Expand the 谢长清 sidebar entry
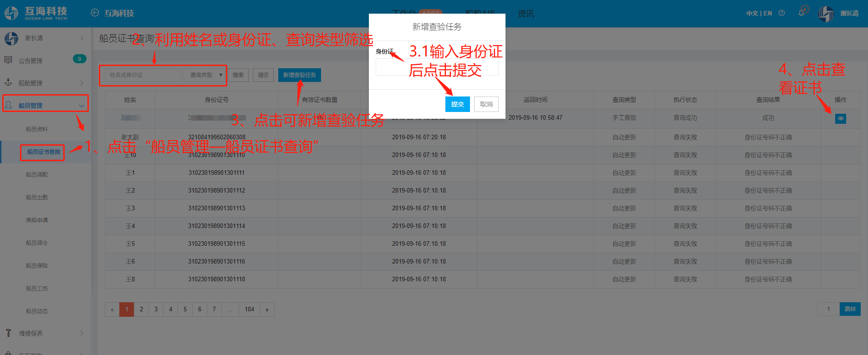This screenshot has height=355, width=868. point(82,38)
